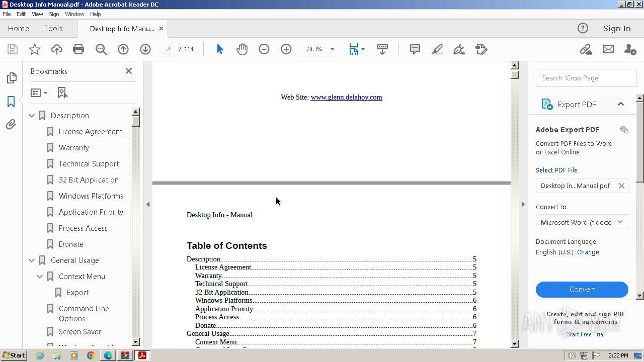Viewport: 644px width, 362px height.
Task: Open bookmarks options dropdown
Action: coord(39,93)
